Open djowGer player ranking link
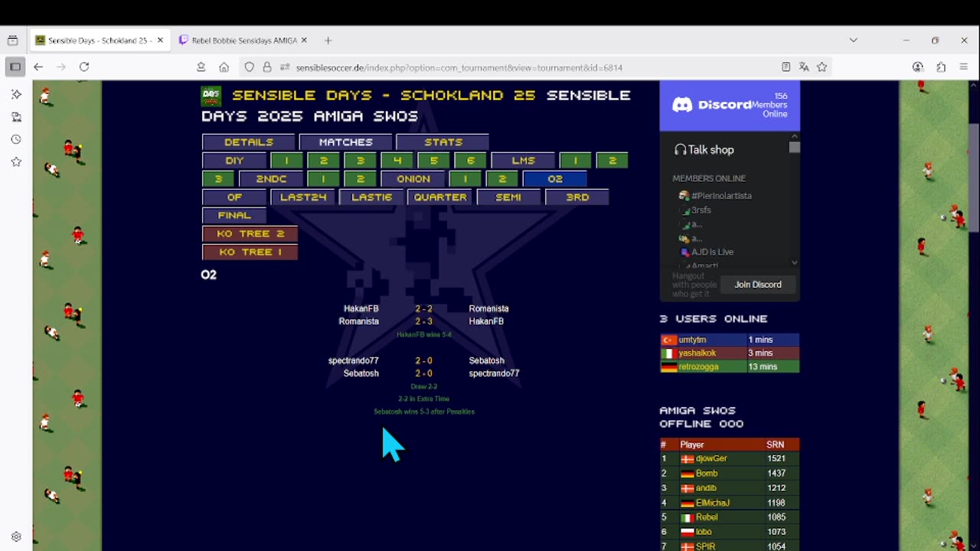This screenshot has height=551, width=980. (x=711, y=459)
